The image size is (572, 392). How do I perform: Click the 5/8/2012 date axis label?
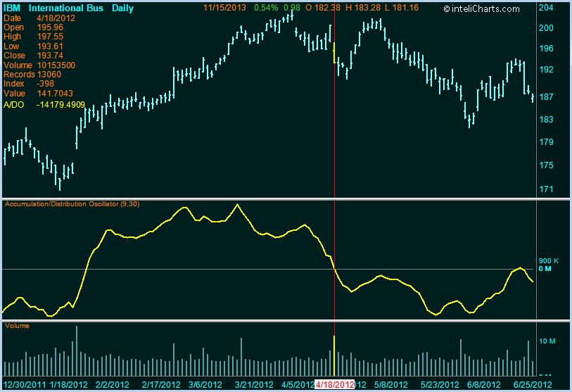tap(390, 385)
